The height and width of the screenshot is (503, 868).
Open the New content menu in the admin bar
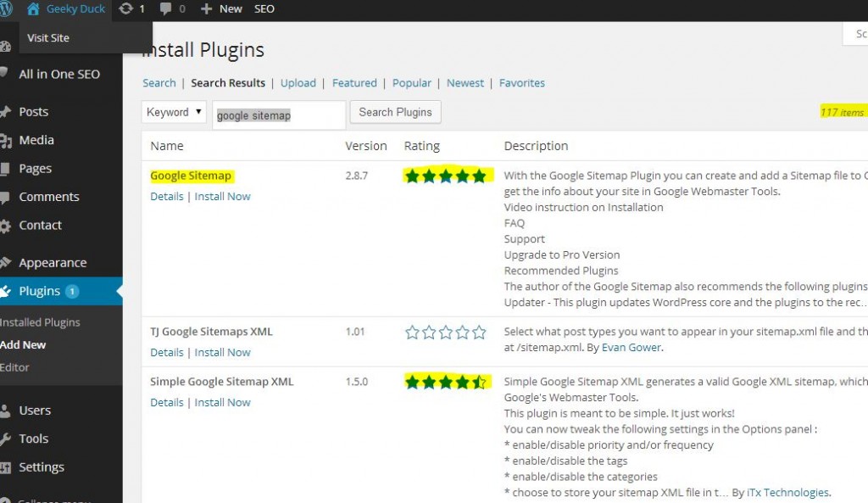231,8
